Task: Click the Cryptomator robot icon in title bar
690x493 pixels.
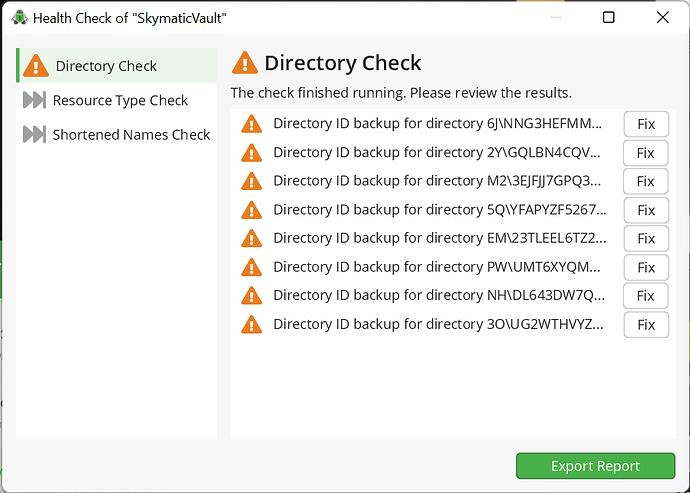Action: (20, 18)
